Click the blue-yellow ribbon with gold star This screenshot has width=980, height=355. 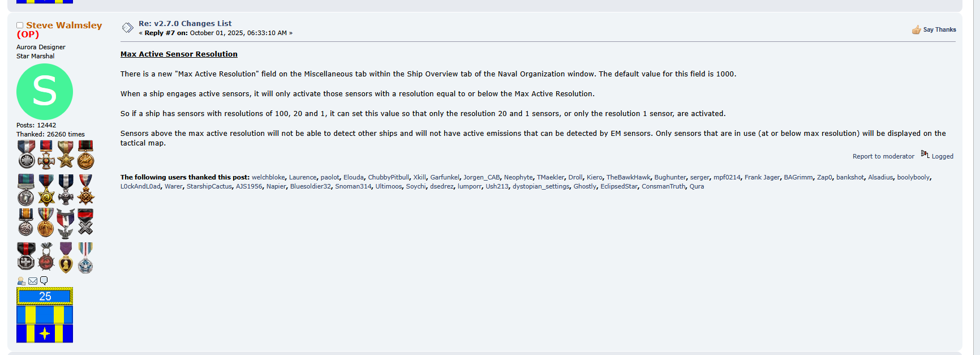(x=45, y=333)
